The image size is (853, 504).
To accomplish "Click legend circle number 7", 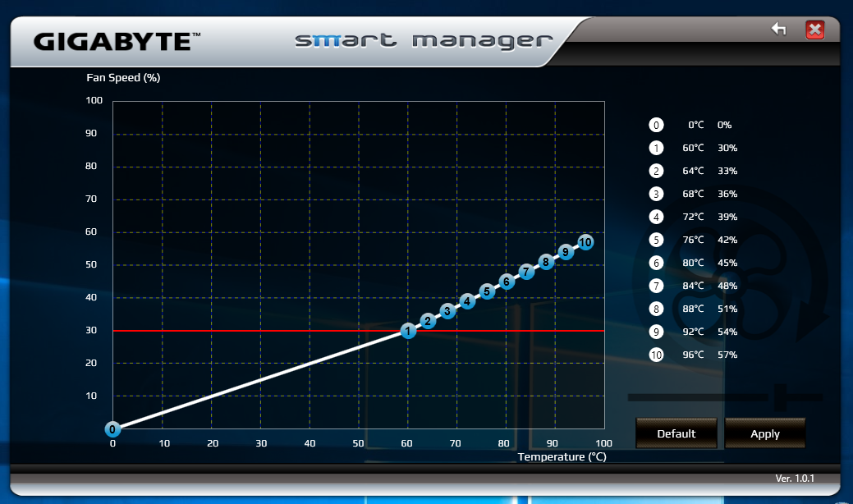I will (x=656, y=286).
